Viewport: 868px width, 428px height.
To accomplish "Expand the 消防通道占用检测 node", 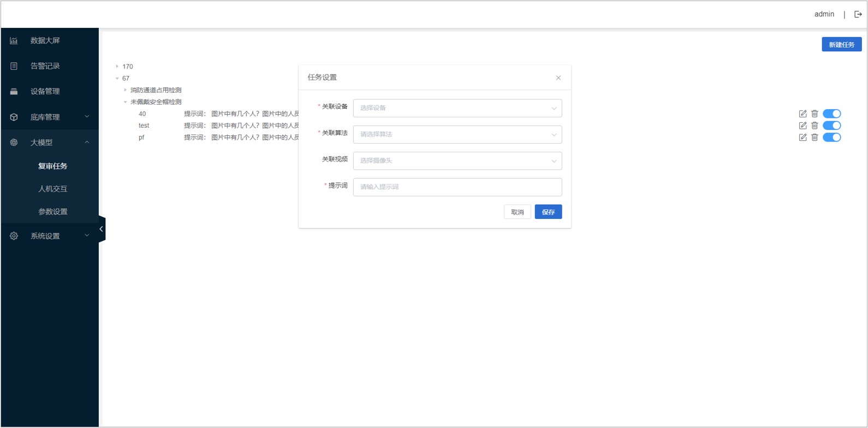I will (125, 90).
